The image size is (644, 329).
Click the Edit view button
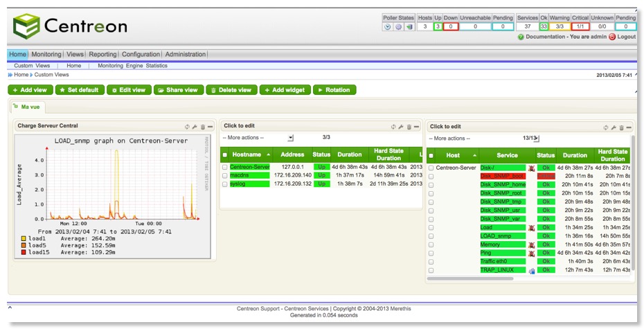[129, 90]
